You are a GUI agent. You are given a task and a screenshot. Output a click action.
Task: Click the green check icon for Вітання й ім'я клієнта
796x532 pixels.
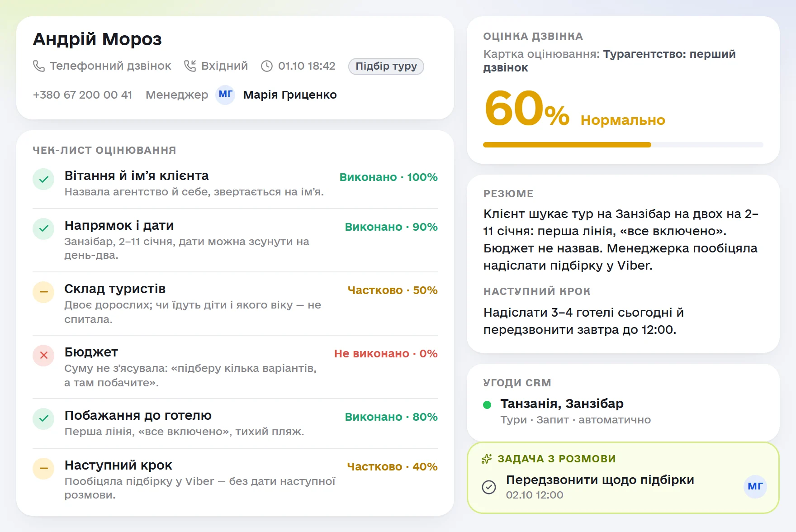[x=43, y=179]
